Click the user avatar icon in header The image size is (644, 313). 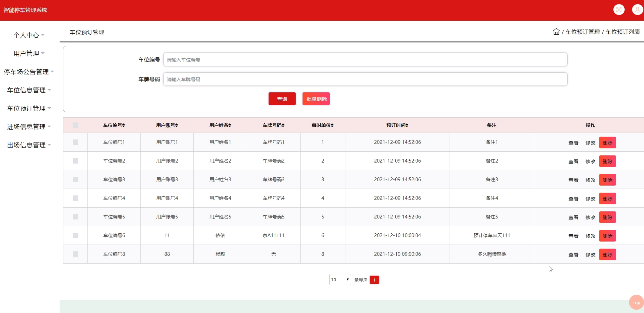pyautogui.click(x=637, y=10)
